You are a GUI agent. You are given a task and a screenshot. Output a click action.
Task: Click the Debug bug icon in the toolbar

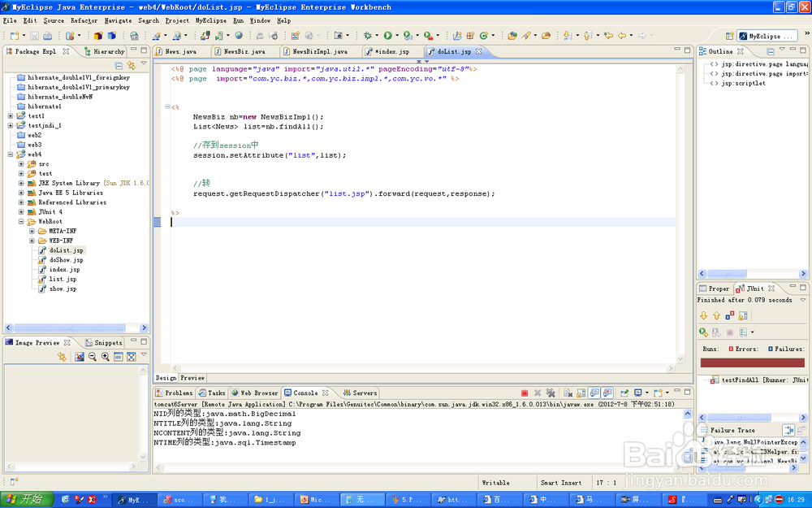click(368, 36)
